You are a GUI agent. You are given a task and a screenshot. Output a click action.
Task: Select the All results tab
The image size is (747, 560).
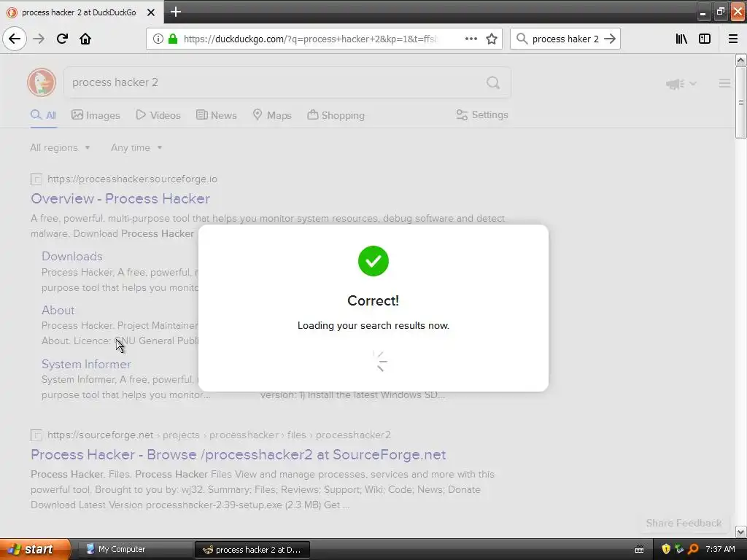[43, 114]
